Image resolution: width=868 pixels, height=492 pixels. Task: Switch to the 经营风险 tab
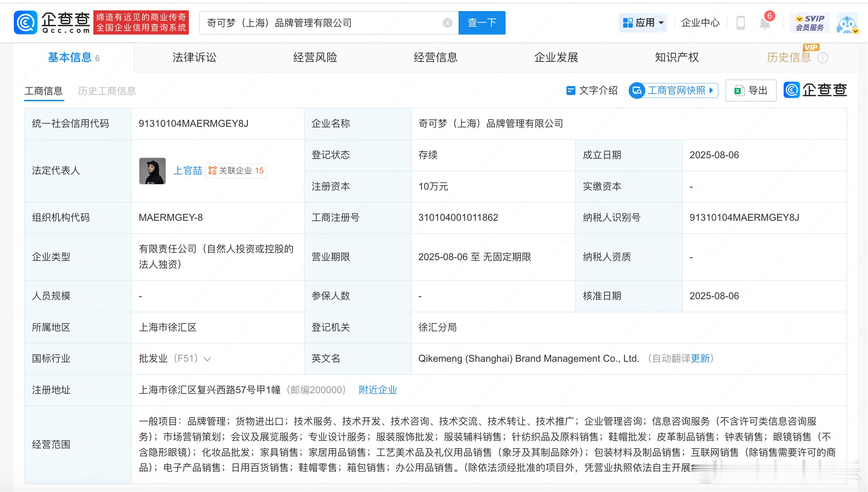315,57
